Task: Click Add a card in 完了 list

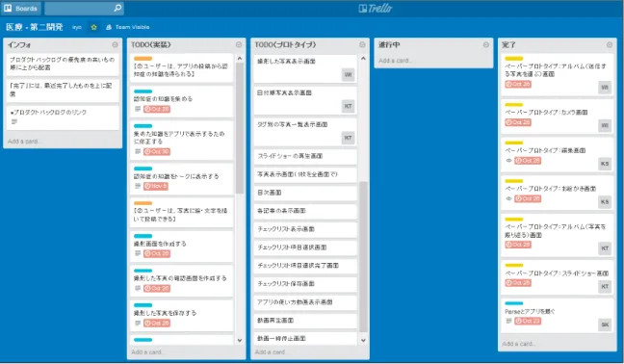Action: [x=519, y=344]
